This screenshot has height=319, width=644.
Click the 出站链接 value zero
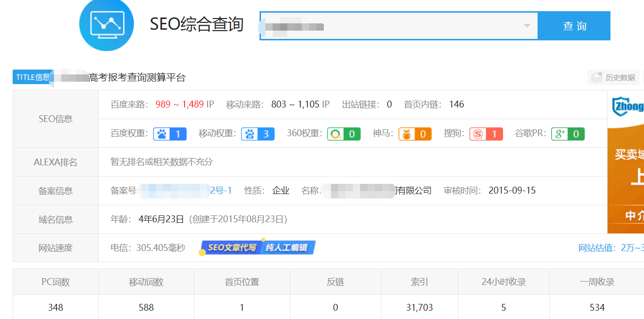pos(389,104)
